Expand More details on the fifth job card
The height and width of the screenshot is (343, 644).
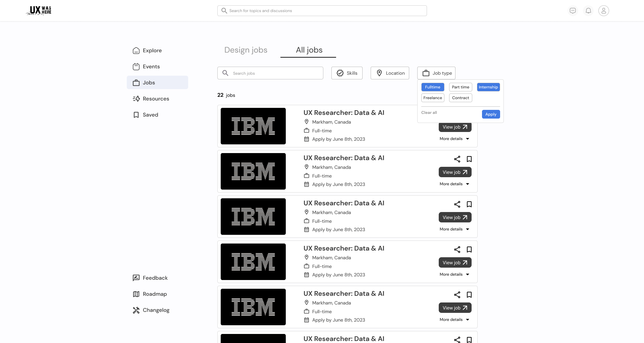click(454, 320)
